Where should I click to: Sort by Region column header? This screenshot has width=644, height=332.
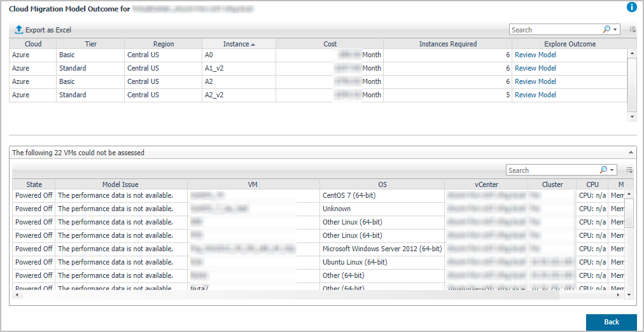(x=164, y=44)
